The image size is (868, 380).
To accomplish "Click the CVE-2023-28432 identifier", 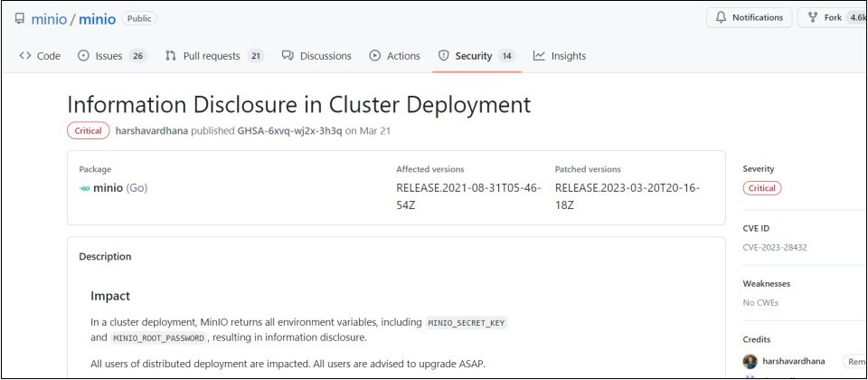I will 775,248.
